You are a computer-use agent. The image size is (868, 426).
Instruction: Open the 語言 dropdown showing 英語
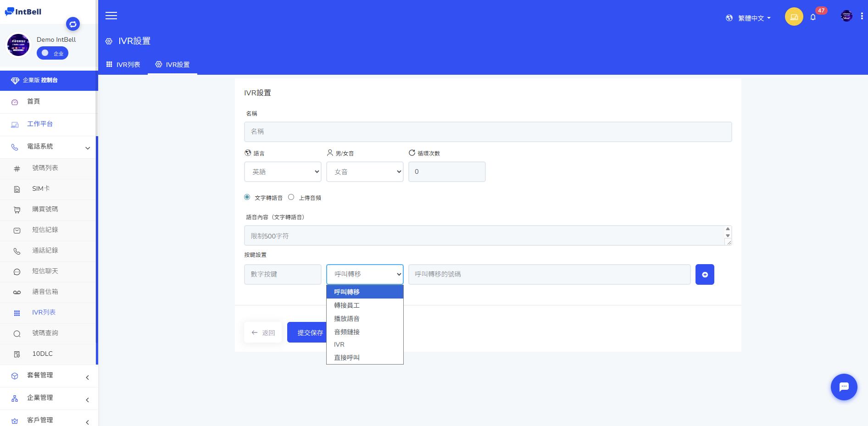[x=283, y=172]
